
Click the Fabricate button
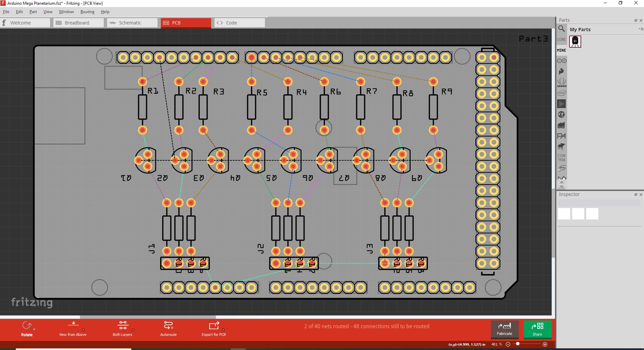[x=505, y=330]
